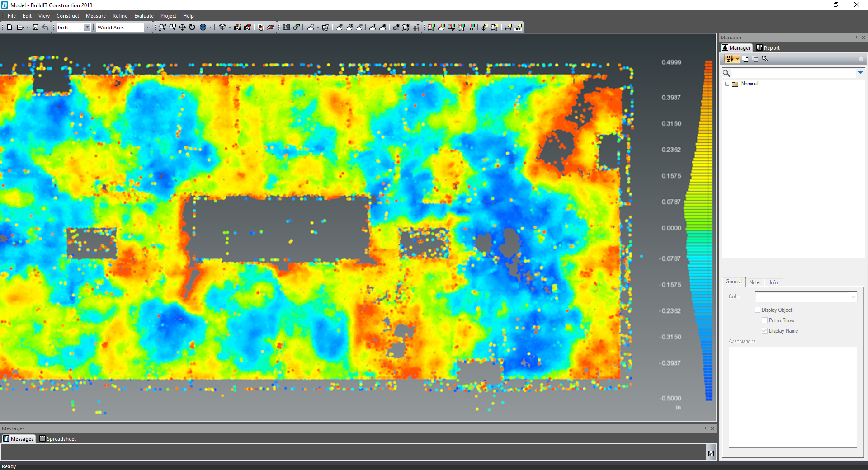Image resolution: width=868 pixels, height=470 pixels.
Task: Click the ABC label annotation icon
Action: pyautogui.click(x=519, y=27)
